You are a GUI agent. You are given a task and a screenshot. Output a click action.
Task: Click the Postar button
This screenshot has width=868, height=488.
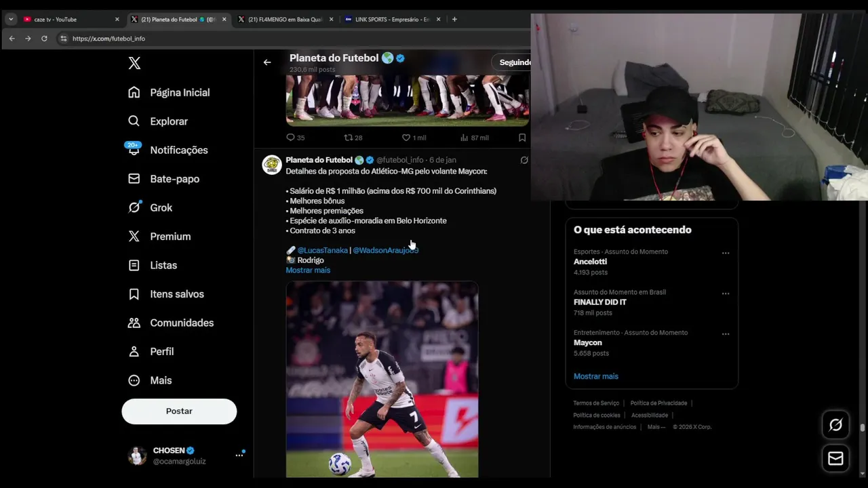(x=179, y=411)
